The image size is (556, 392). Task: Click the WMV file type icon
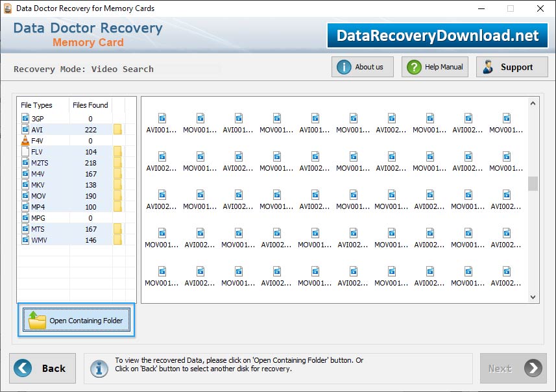click(x=25, y=240)
